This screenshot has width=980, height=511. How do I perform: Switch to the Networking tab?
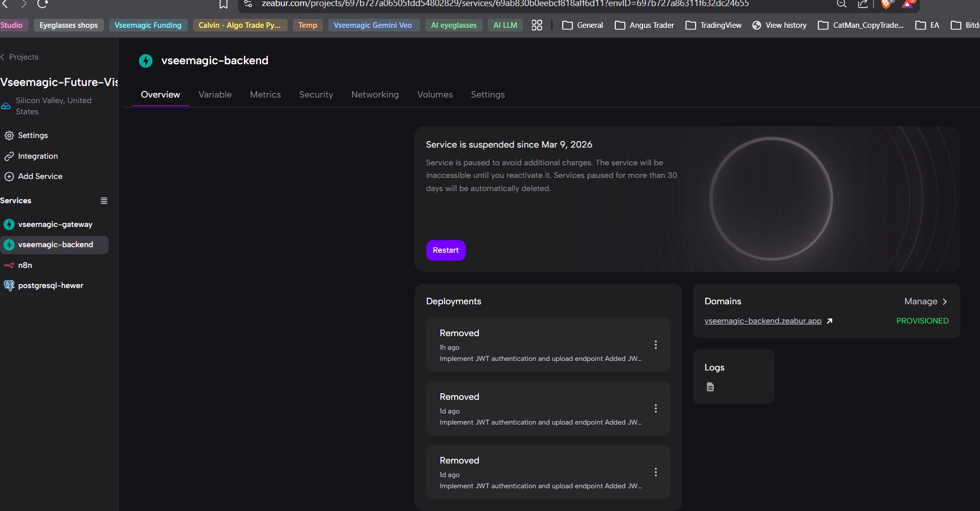tap(375, 95)
